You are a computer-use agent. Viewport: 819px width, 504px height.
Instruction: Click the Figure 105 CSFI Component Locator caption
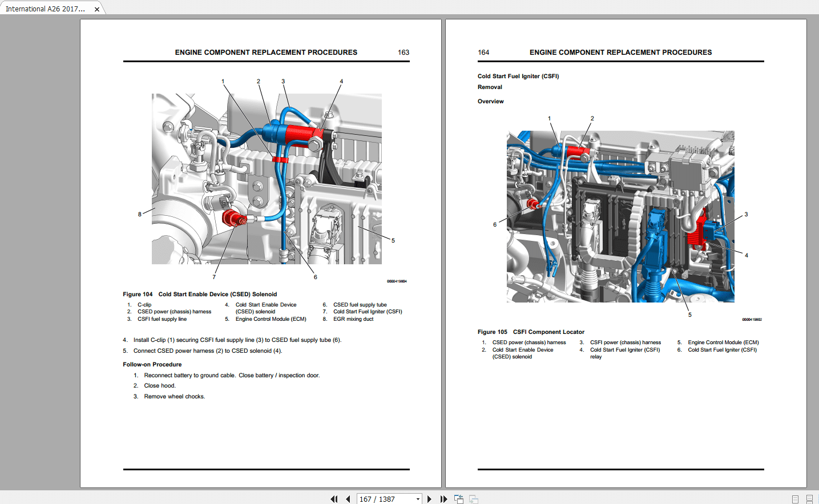pyautogui.click(x=531, y=332)
